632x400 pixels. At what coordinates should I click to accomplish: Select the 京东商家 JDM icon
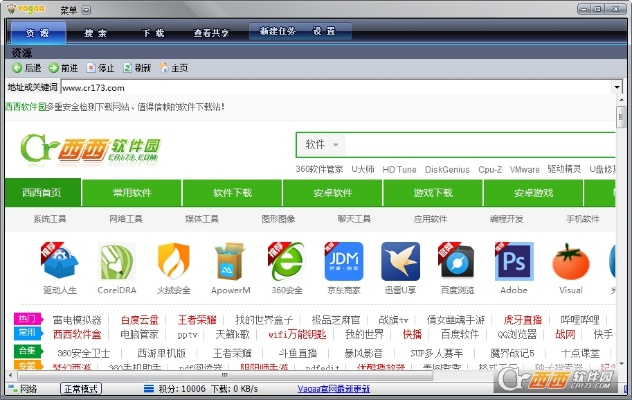[344, 263]
